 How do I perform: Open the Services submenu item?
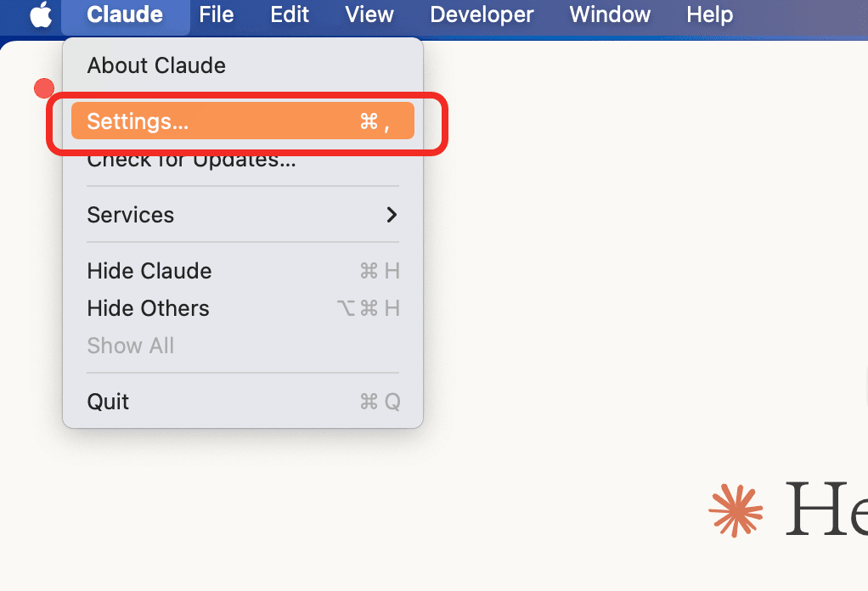tap(242, 215)
